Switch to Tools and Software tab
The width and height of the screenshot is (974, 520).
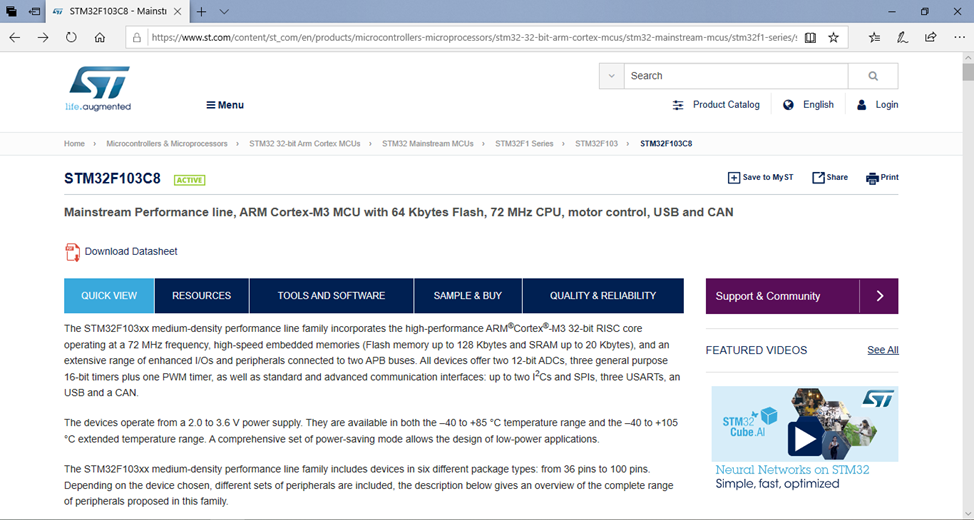point(331,296)
